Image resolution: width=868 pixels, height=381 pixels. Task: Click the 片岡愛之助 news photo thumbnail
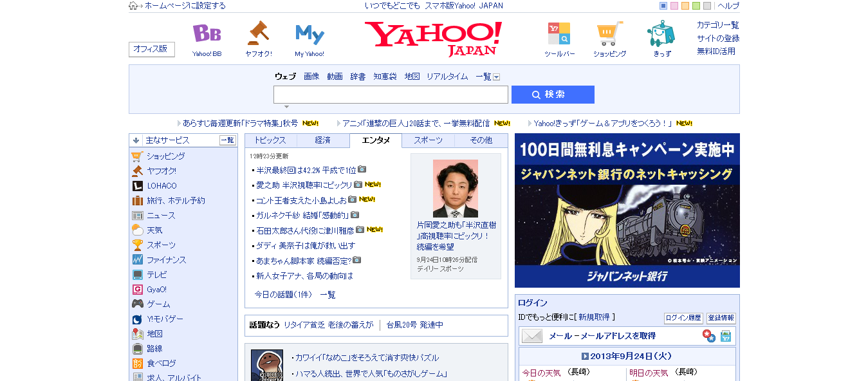(x=456, y=189)
